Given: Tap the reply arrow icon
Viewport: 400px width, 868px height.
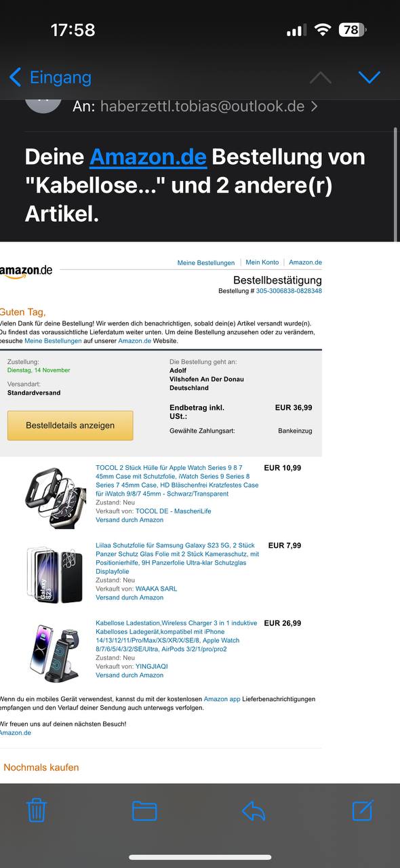Looking at the screenshot, I should tap(254, 810).
